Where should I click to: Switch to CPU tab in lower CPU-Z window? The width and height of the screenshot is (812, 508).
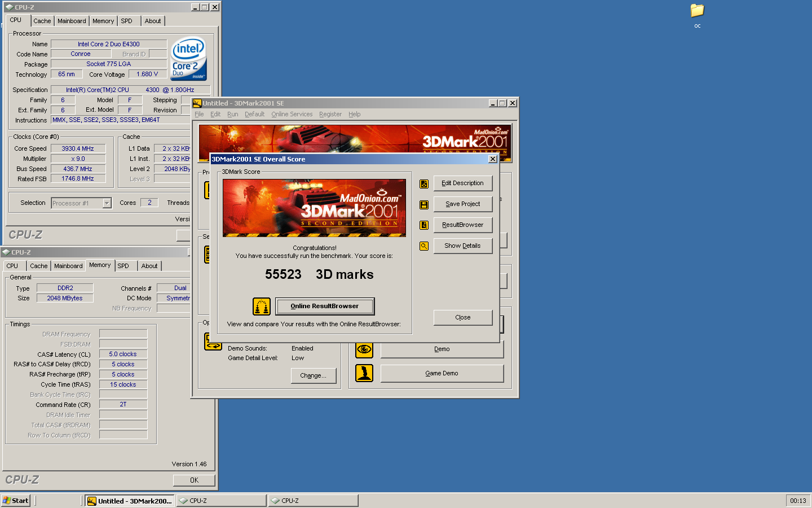(12, 266)
